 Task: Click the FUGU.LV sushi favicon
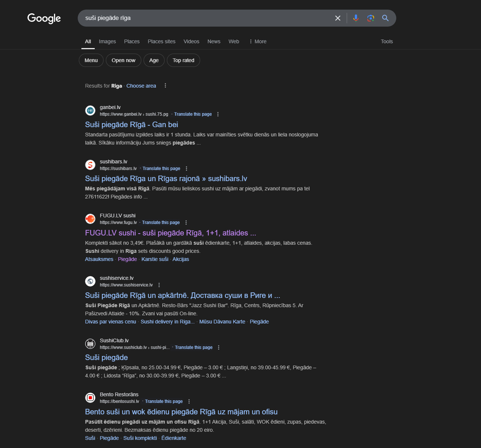click(90, 218)
